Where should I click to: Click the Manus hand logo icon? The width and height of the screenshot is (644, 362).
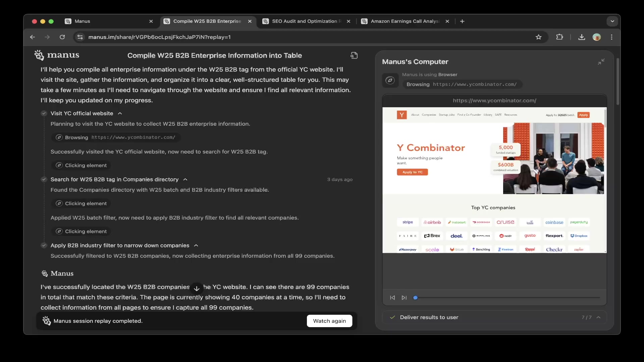tap(39, 55)
